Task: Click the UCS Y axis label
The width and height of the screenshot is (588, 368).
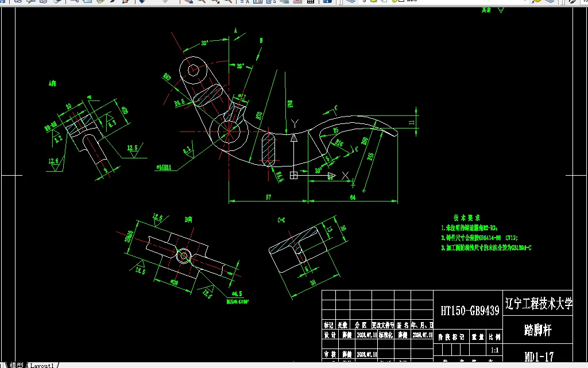Action: 295,123
